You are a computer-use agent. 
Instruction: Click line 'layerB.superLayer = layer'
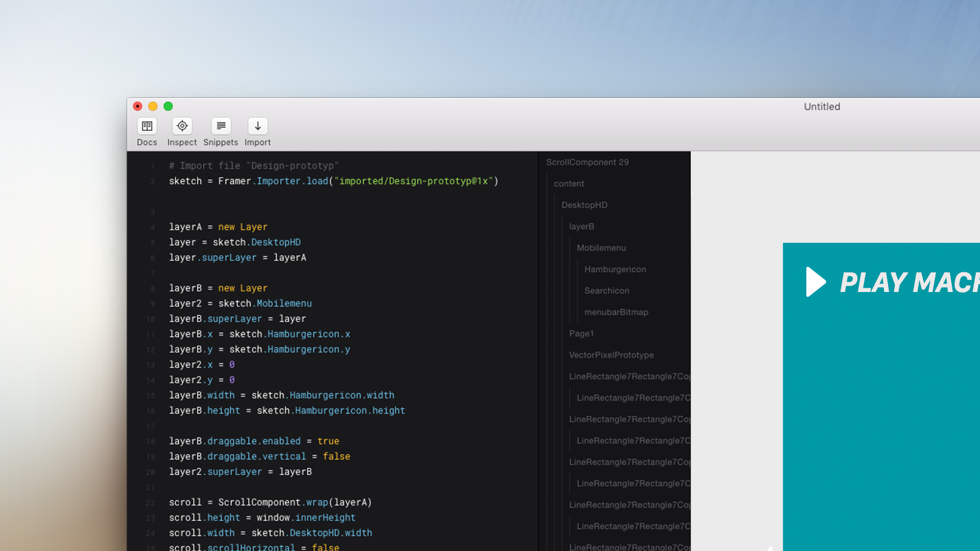click(237, 319)
